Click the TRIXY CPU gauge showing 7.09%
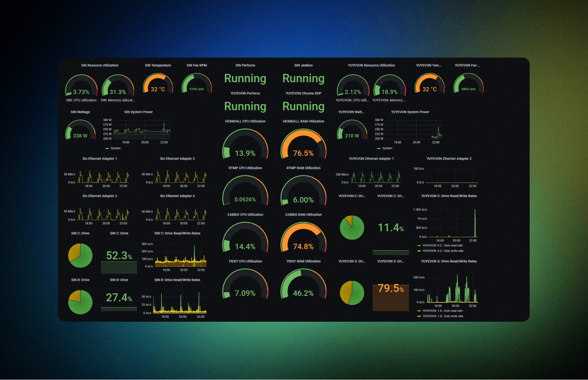The width and height of the screenshot is (588, 380). (245, 284)
